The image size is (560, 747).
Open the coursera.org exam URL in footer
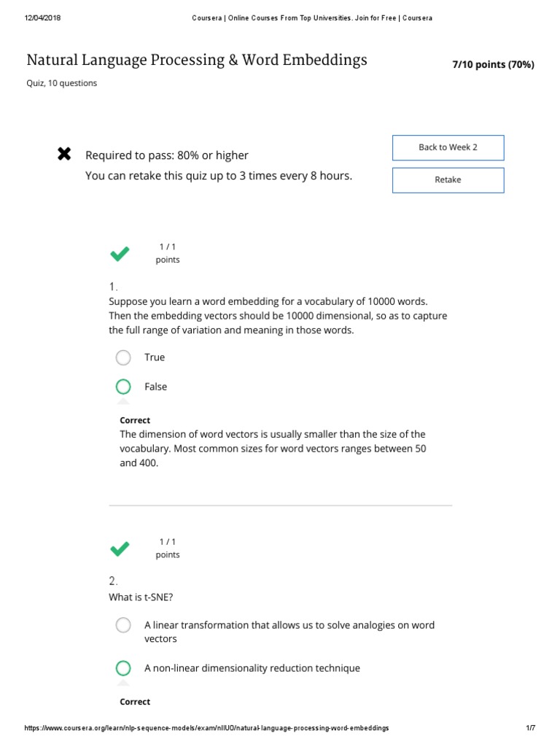click(206, 728)
